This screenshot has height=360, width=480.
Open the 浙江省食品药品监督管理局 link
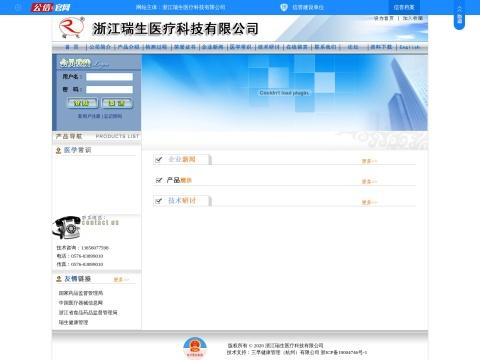tap(88, 312)
